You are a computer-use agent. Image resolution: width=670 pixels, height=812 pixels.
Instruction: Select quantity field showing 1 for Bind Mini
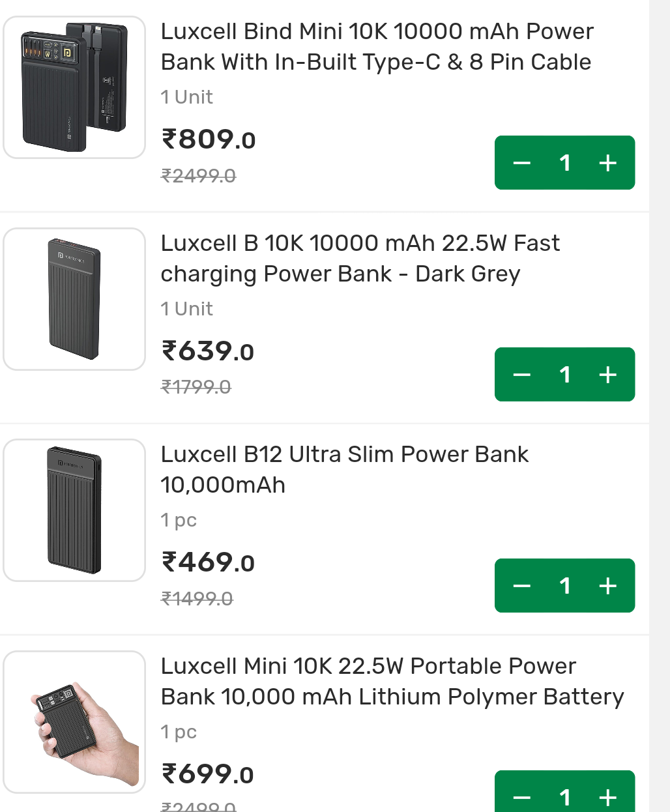coord(564,162)
